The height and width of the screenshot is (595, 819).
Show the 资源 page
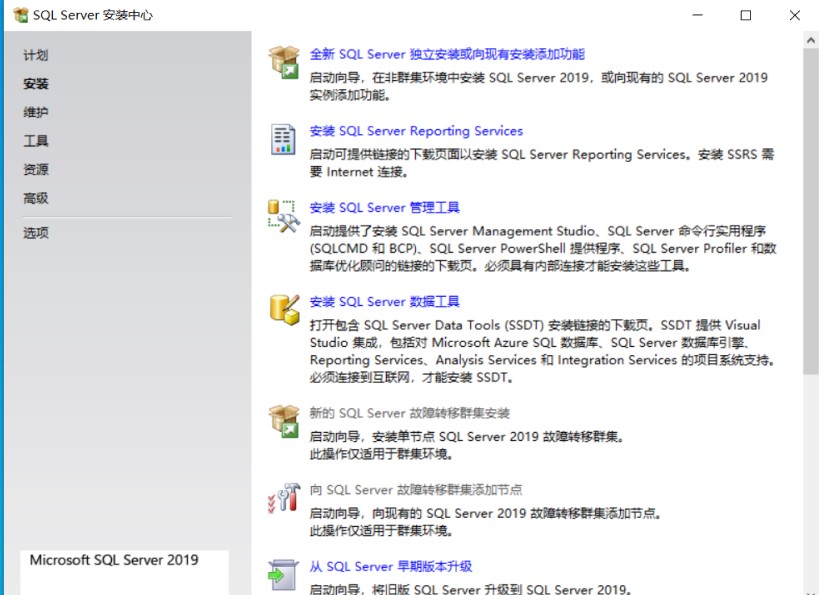(x=36, y=170)
